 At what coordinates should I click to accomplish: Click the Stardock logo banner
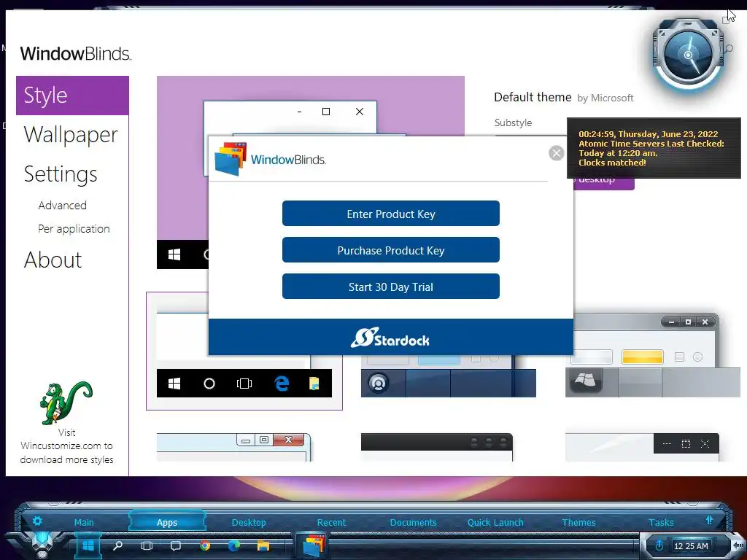point(391,337)
